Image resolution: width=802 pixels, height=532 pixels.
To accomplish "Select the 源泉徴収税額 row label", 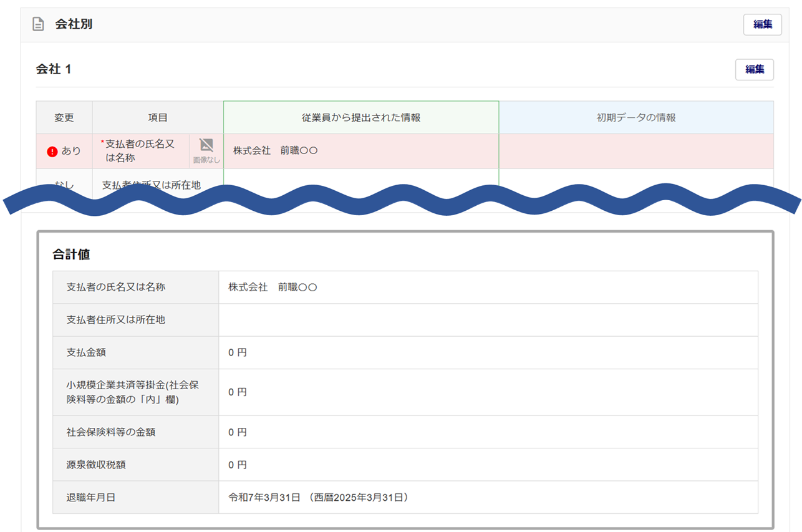I will tap(100, 465).
